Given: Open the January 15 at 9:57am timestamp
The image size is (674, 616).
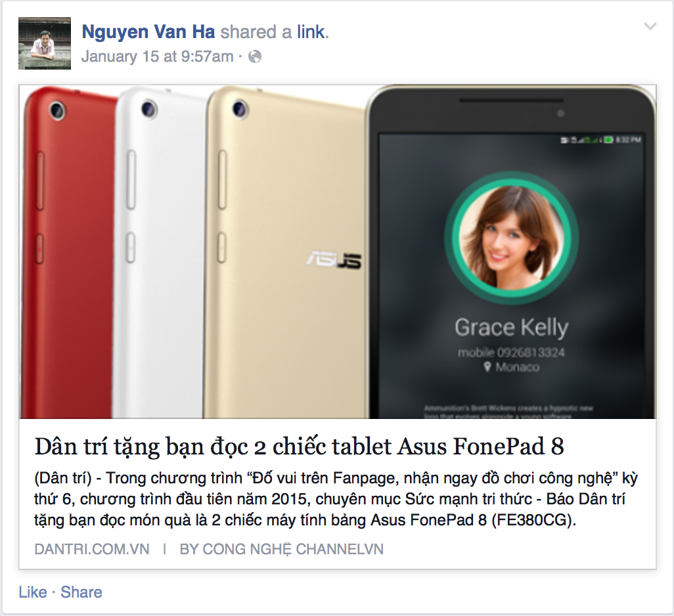Looking at the screenshot, I should 157,56.
